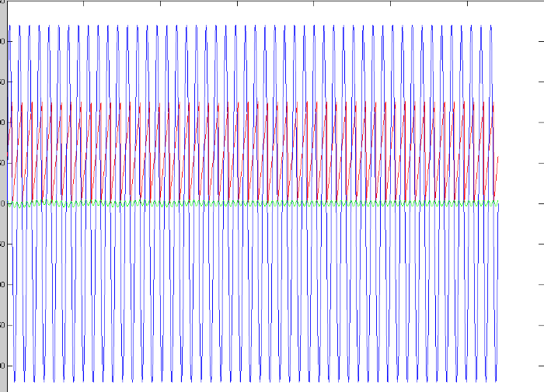This screenshot has width=544, height=392.
Task: Pick the rightmost peak of the red waveform
Action: click(x=493, y=102)
